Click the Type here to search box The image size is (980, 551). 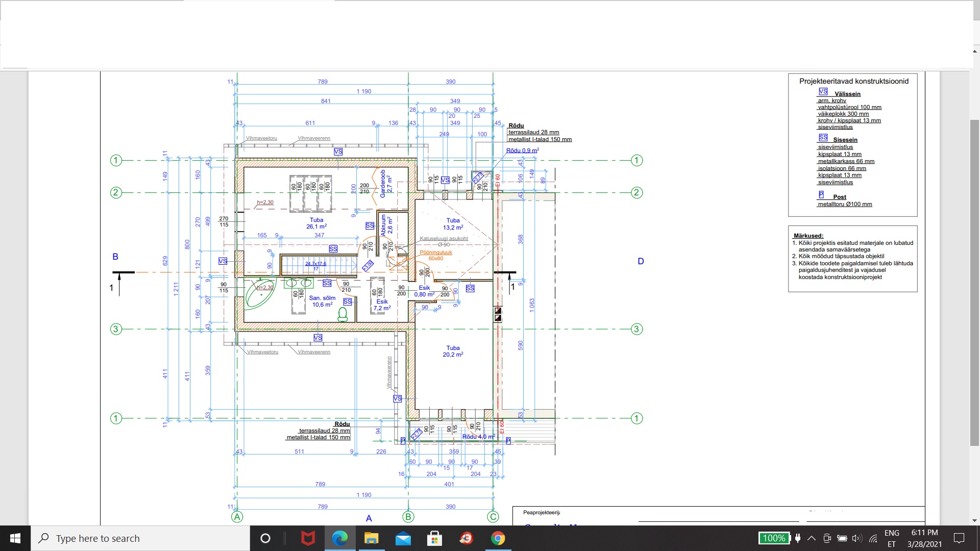tap(140, 538)
